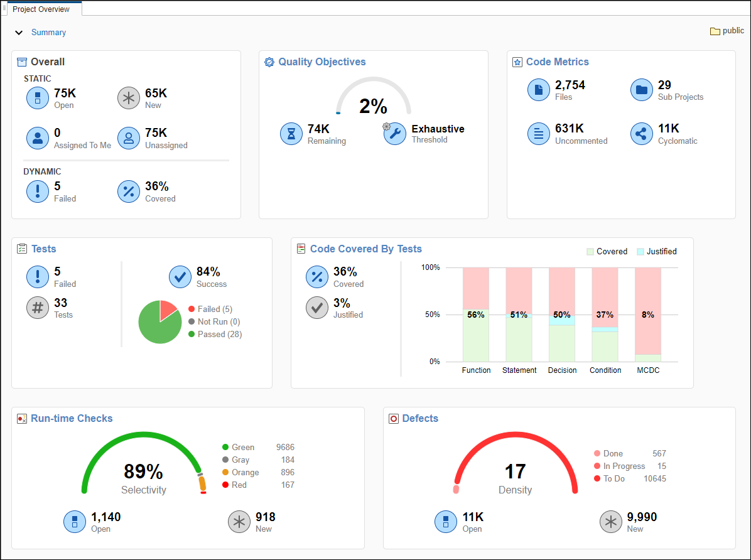
Task: Toggle the Covered legend entry in chart
Action: 607,252
